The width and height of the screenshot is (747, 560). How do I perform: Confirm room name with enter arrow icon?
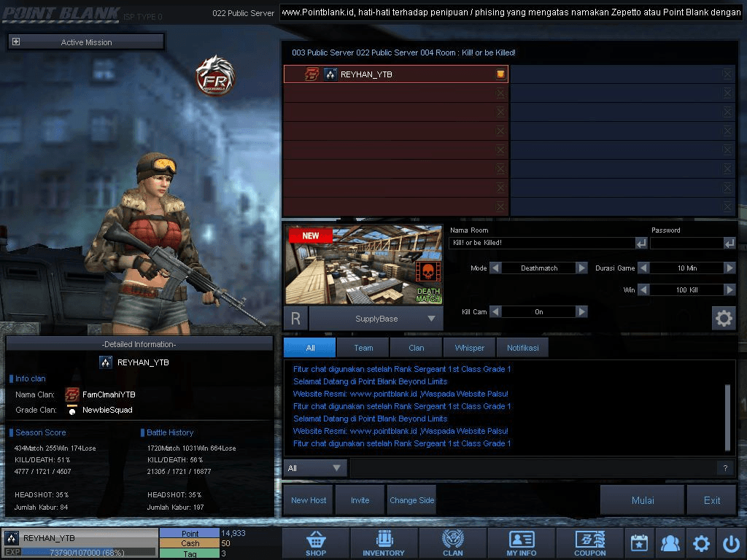(x=641, y=244)
